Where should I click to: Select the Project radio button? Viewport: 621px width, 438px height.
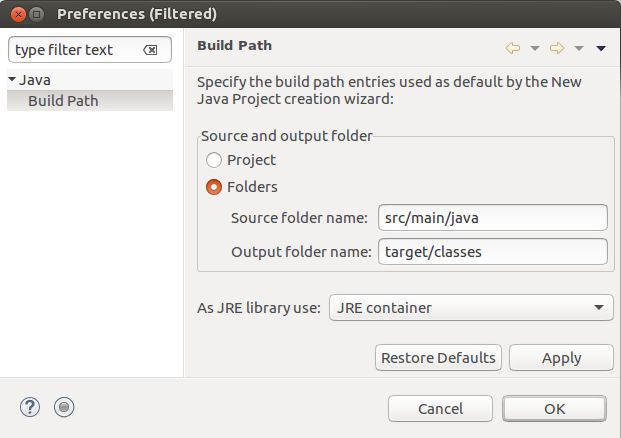click(214, 160)
